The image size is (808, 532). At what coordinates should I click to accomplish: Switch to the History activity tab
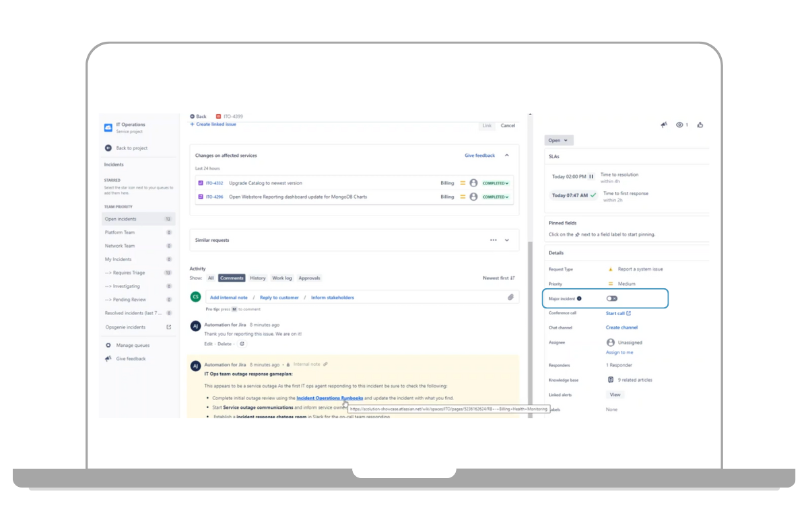tap(258, 278)
